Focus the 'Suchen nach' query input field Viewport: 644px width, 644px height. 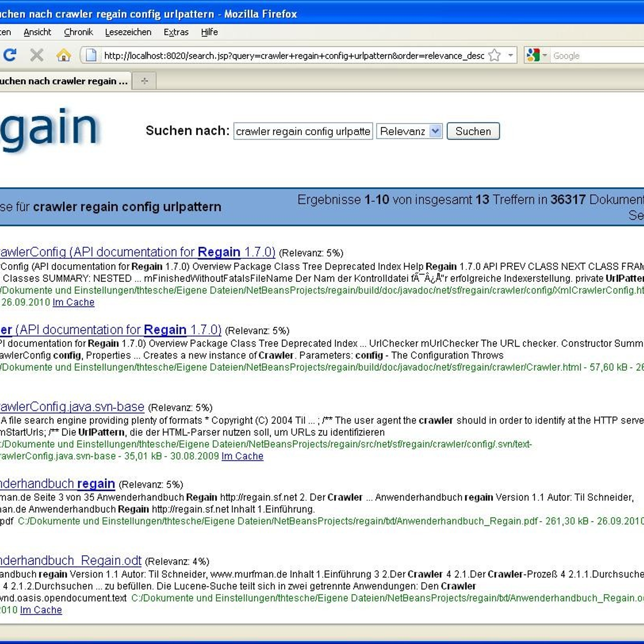(303, 131)
